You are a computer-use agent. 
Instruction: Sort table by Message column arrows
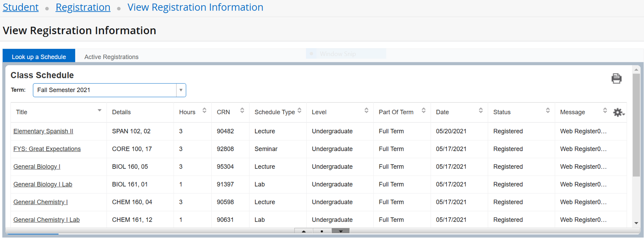coord(605,110)
